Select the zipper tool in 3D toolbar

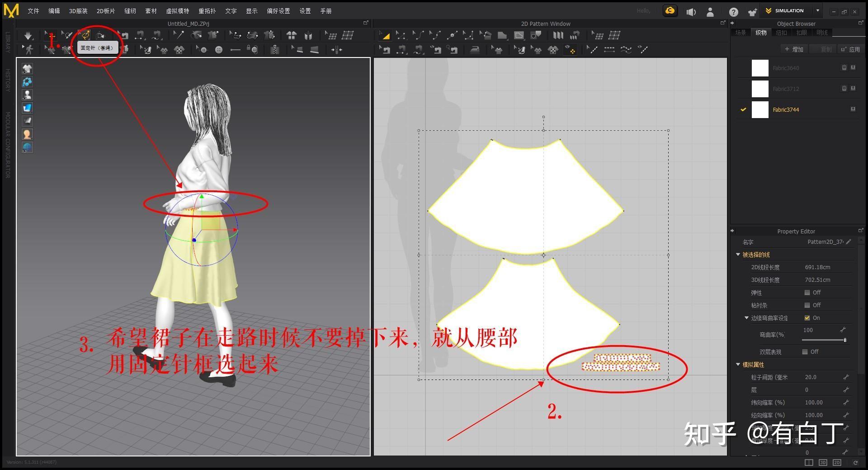coord(274,50)
